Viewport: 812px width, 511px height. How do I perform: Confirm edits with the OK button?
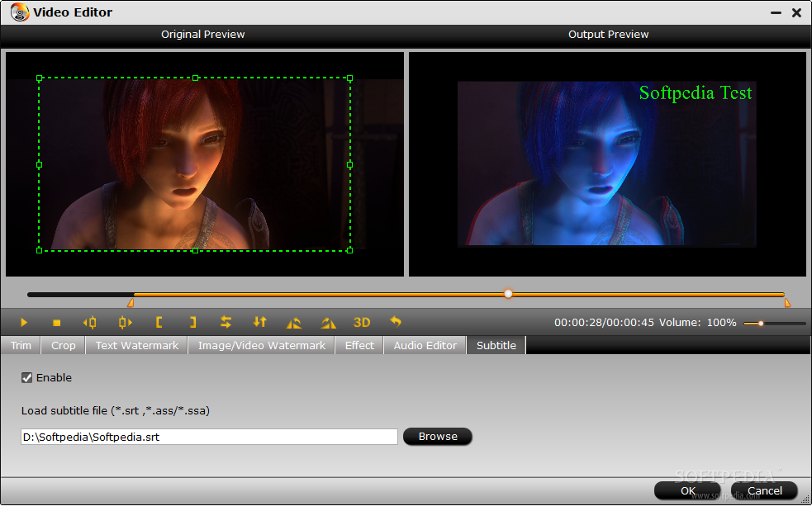tap(687, 491)
